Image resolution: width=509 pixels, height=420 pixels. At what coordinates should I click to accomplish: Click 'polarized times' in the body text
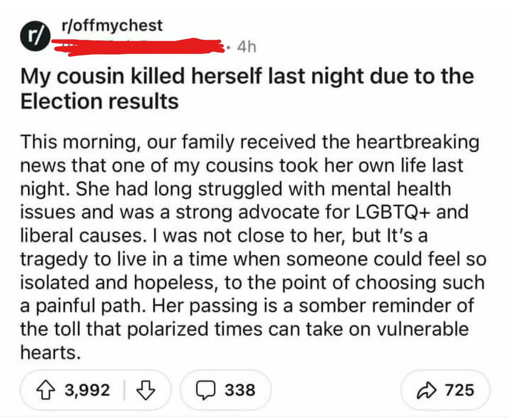tap(194, 329)
